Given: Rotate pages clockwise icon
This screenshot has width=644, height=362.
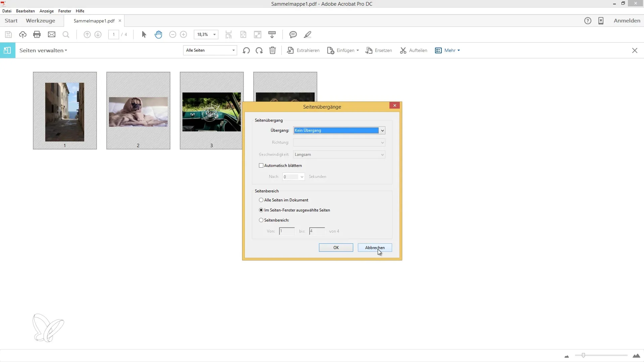Looking at the screenshot, I should (x=259, y=51).
